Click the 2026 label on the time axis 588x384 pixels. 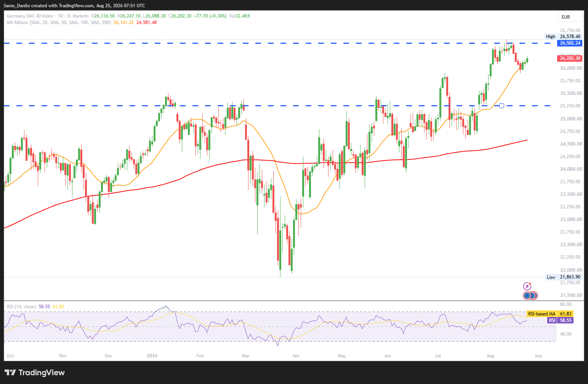152,356
